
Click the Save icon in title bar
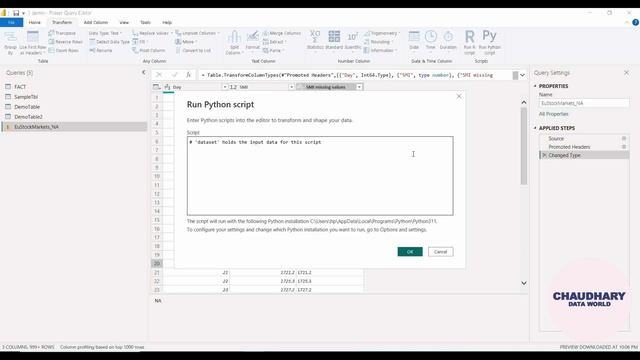click(16, 13)
